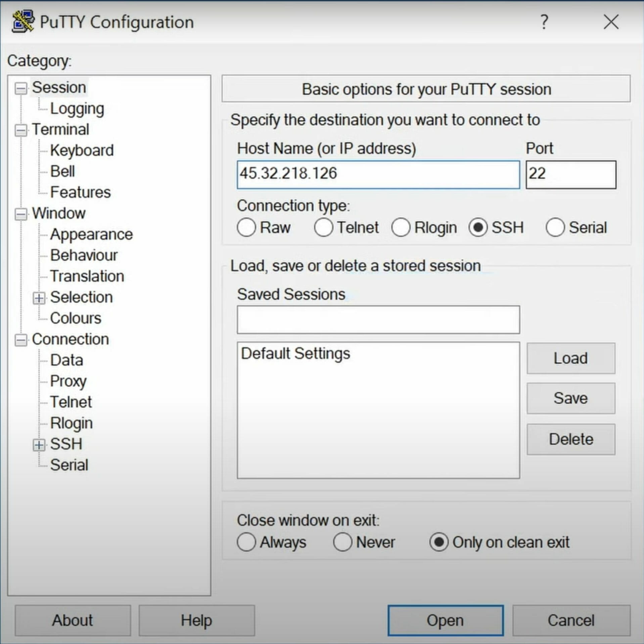Click the context help question mark button

pos(544,22)
